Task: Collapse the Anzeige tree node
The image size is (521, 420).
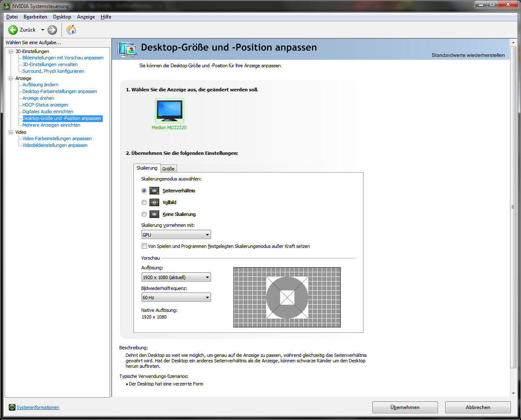Action: [11, 78]
